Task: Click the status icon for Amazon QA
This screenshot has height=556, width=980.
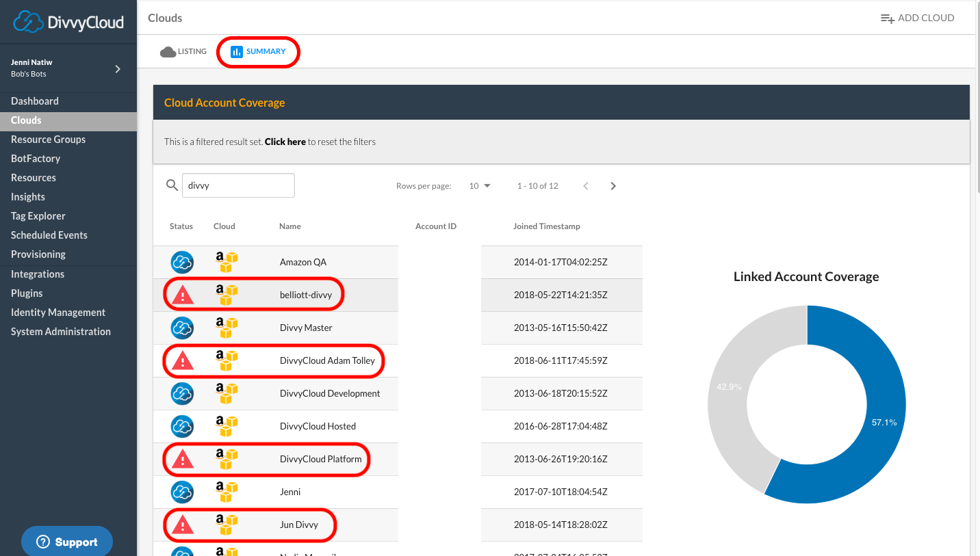Action: (182, 262)
